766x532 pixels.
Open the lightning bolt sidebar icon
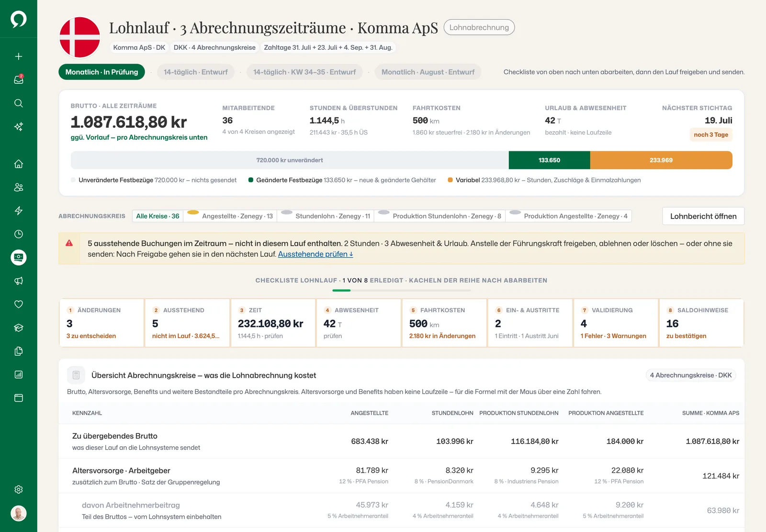[19, 211]
